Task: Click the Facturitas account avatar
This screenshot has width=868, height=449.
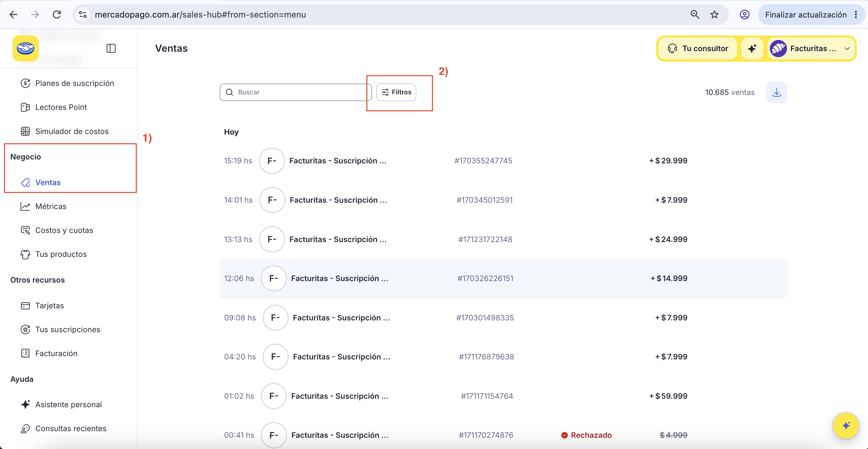Action: pyautogui.click(x=778, y=48)
